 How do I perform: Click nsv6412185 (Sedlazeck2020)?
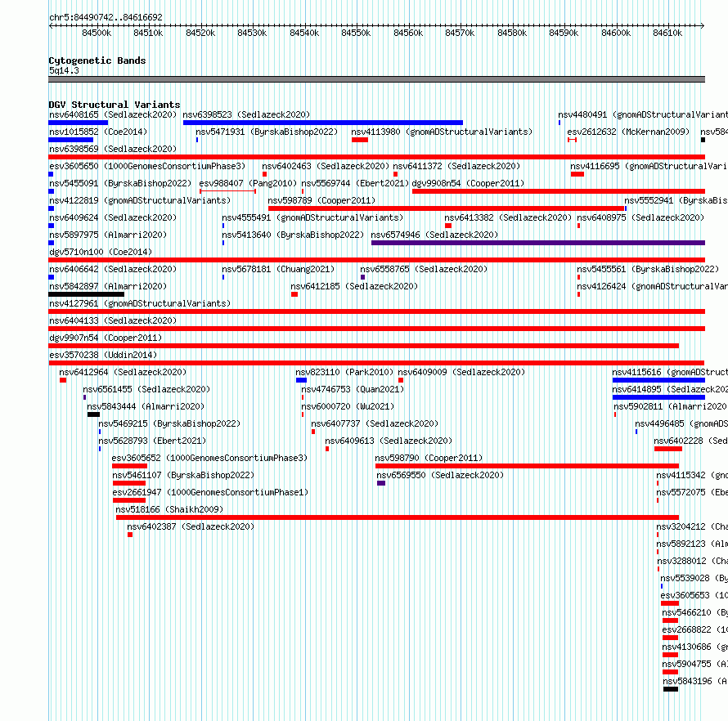[354, 286]
